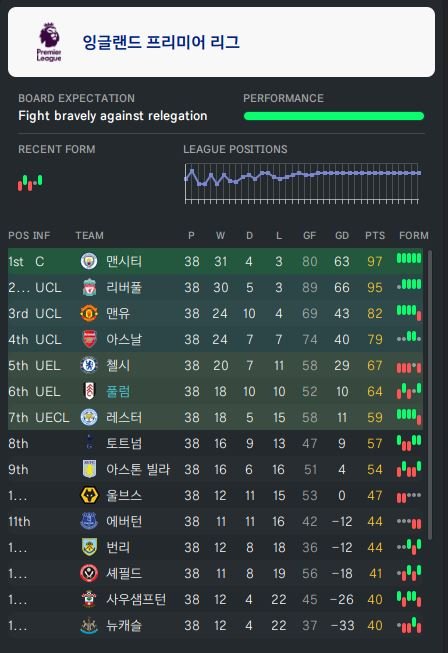448x653 pixels.
Task: Click Arsenal club crest
Action: point(89,339)
